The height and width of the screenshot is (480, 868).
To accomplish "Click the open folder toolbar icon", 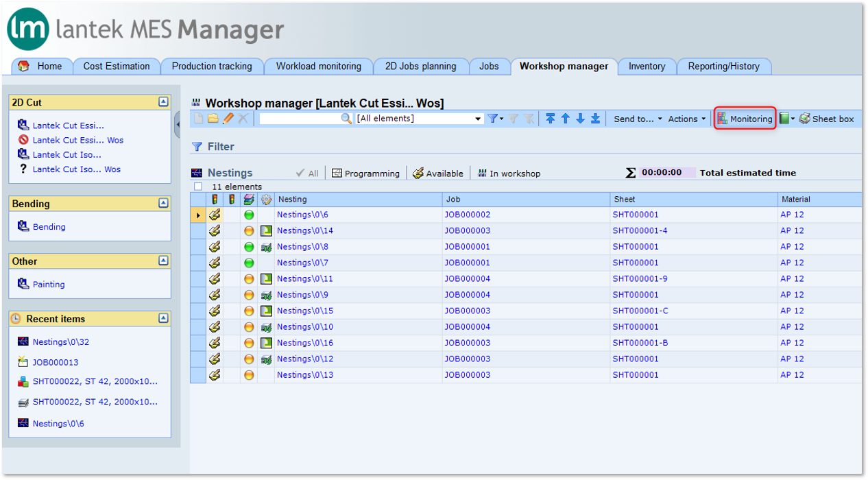I will coord(213,119).
